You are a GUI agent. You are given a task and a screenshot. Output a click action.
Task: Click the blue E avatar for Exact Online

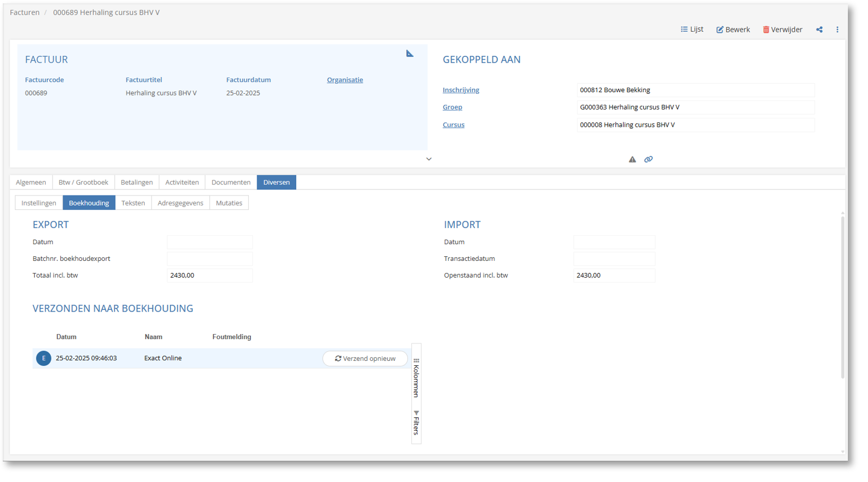44,359
